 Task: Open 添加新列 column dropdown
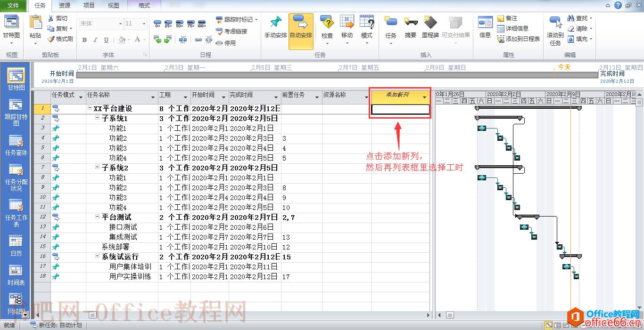(424, 97)
